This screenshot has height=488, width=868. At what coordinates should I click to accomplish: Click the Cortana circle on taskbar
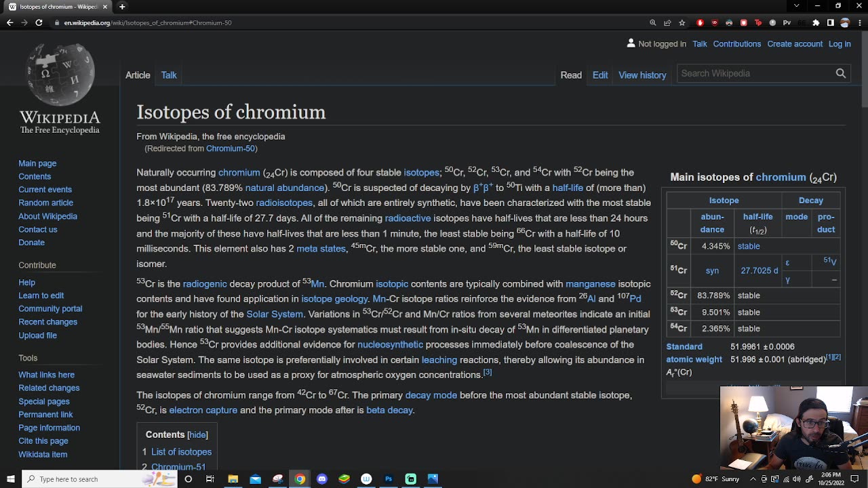(189, 479)
